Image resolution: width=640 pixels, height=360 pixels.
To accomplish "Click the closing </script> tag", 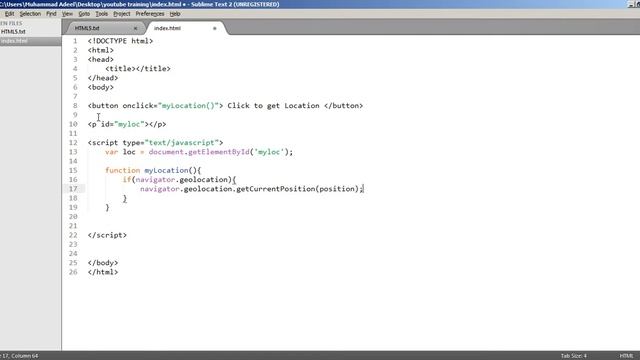I will (107, 235).
